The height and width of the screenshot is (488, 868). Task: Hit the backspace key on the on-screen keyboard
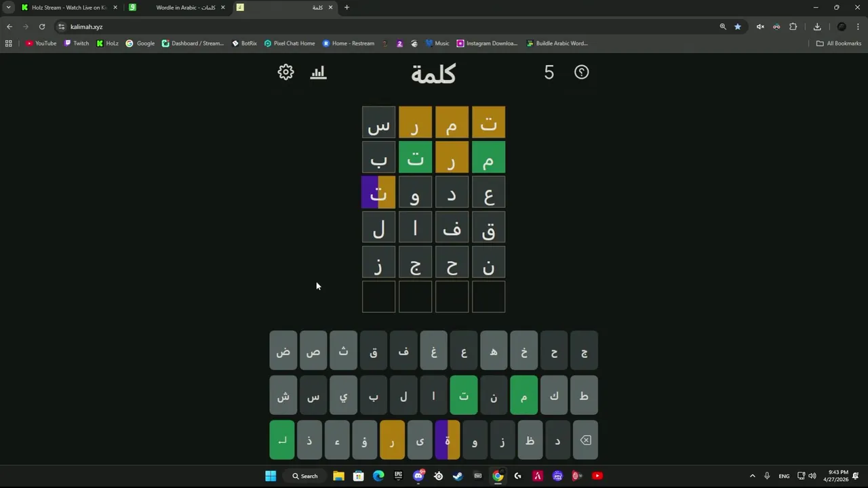tap(585, 440)
